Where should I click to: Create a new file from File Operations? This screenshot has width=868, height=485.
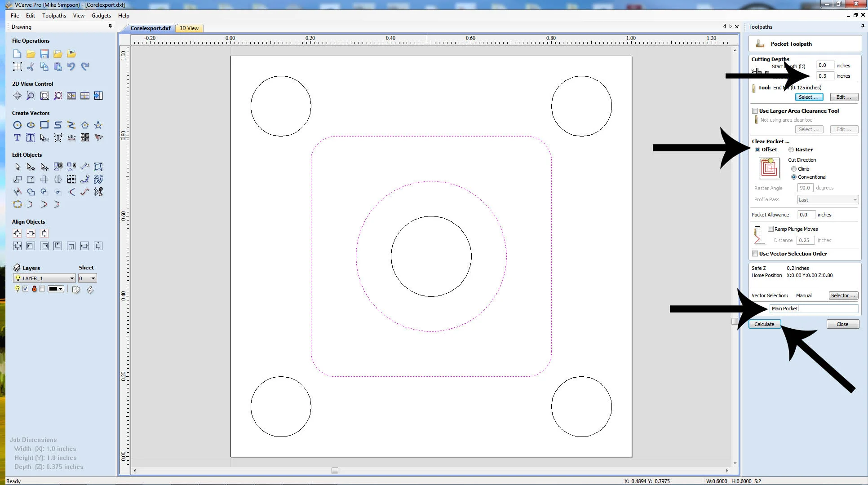pos(17,54)
